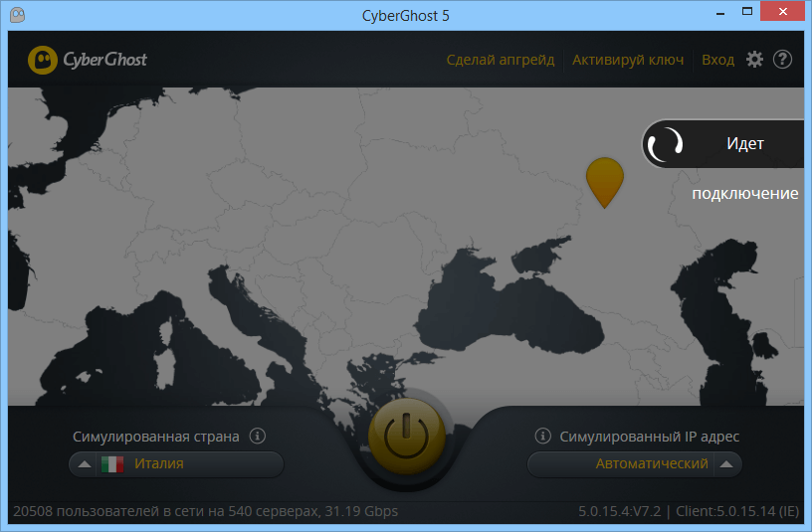Select "Сделай апгрейд" in top menu
The image size is (812, 532).
click(501, 60)
